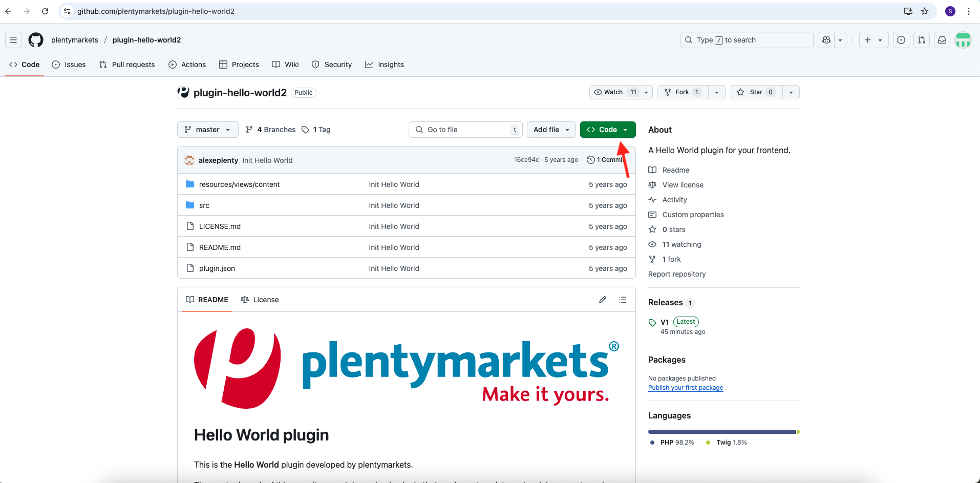The height and width of the screenshot is (483, 980).
Task: Open the notifications inbox icon
Action: (942, 40)
